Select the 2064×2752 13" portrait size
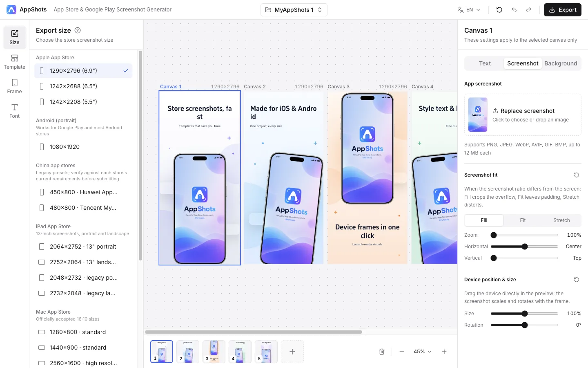588x368 pixels. point(83,247)
